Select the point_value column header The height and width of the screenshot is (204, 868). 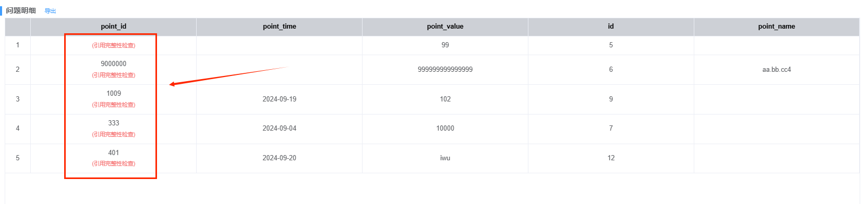click(445, 27)
